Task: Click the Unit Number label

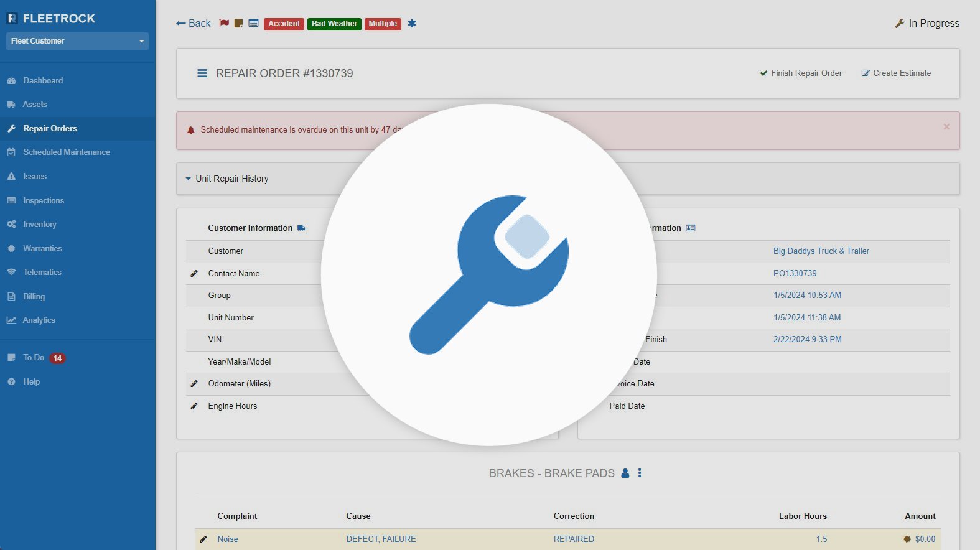Action: click(231, 318)
